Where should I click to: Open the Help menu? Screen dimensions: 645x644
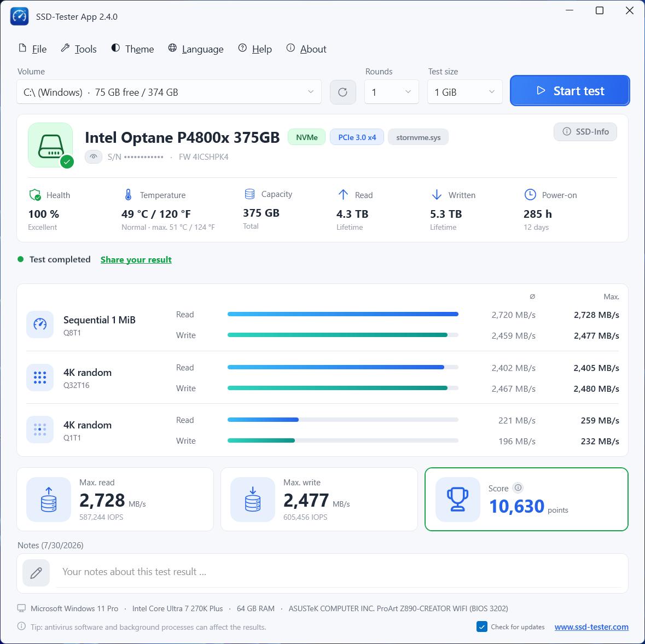click(x=255, y=49)
